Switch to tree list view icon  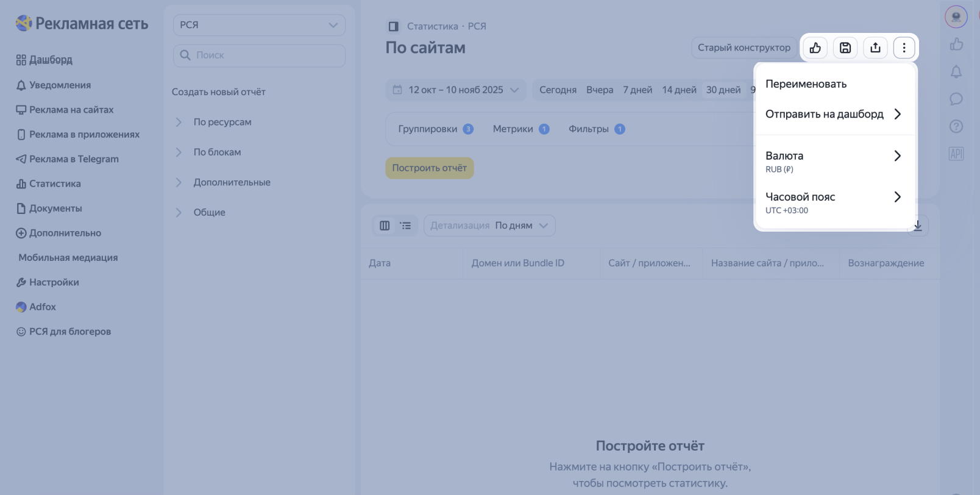406,226
